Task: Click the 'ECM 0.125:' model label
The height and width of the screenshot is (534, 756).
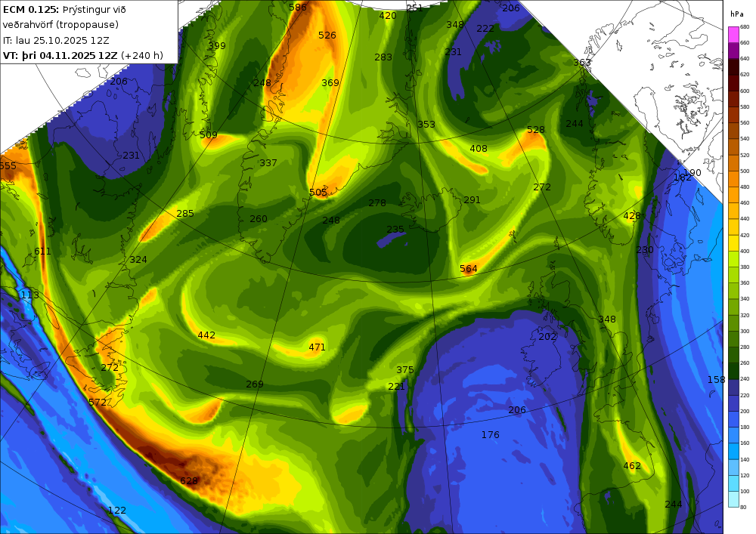Action: point(30,9)
